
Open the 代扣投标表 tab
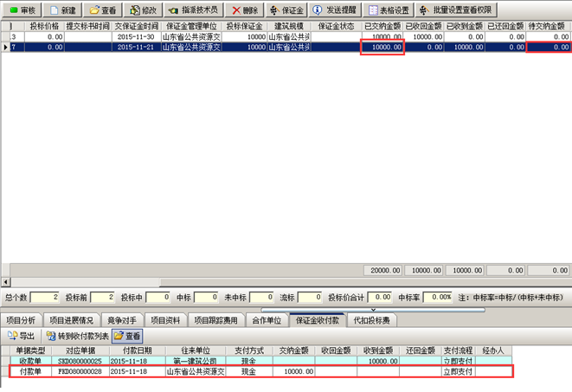[x=372, y=319]
